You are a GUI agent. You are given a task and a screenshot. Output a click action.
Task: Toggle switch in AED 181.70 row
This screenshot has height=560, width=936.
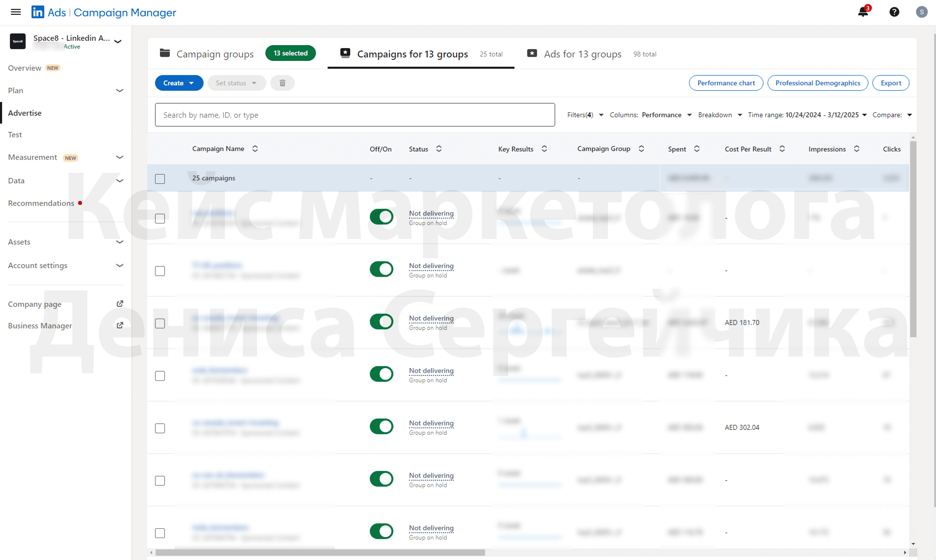coord(381,322)
